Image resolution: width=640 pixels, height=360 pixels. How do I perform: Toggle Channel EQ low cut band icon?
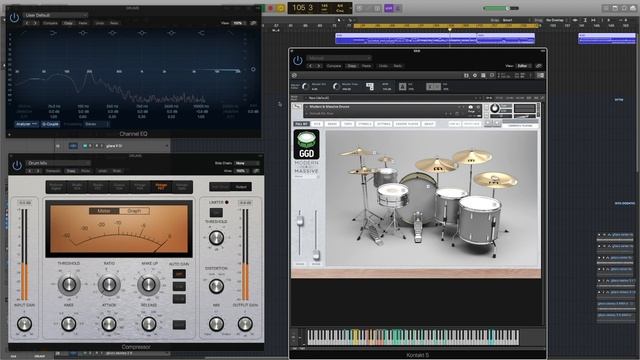24,33
